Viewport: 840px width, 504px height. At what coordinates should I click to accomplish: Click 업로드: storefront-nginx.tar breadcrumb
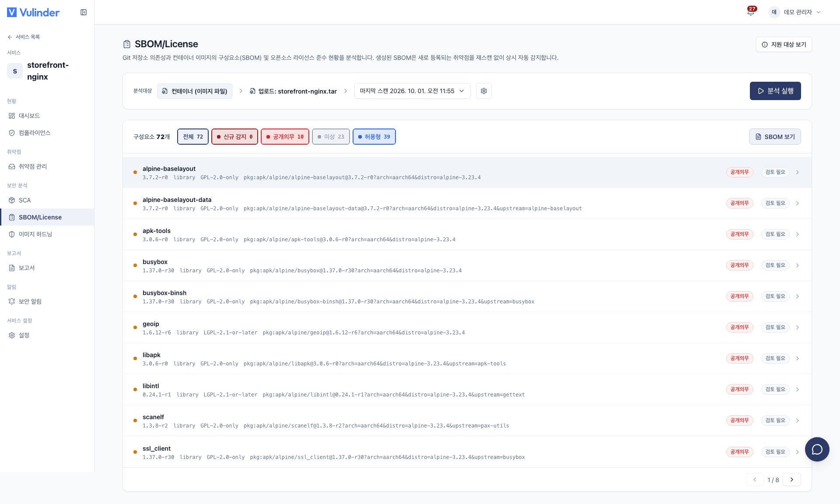[x=293, y=91]
